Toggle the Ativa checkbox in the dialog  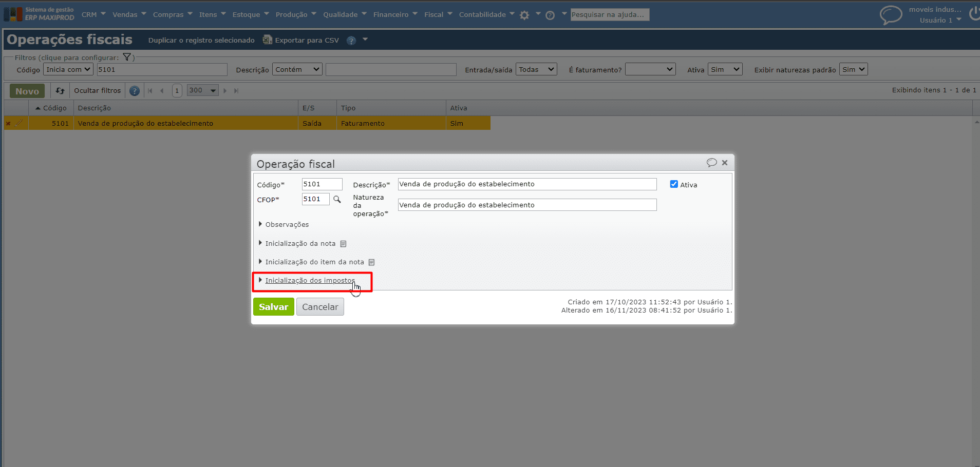(x=674, y=184)
